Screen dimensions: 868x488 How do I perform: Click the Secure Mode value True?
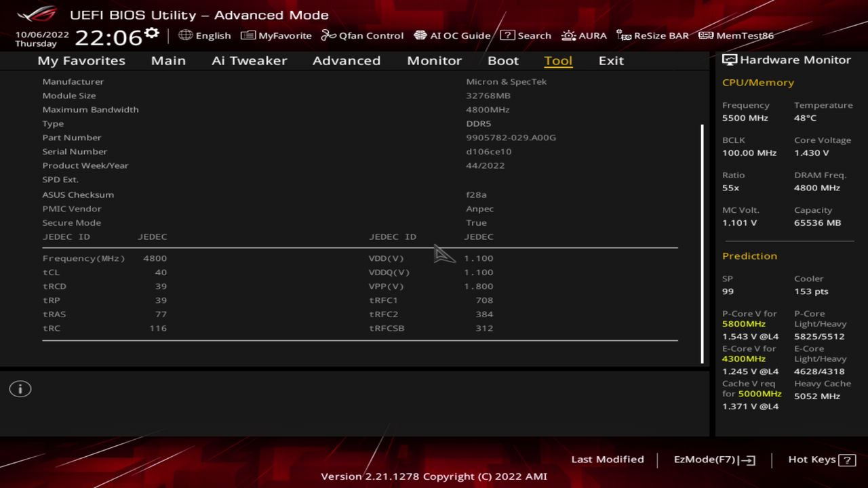(x=476, y=223)
